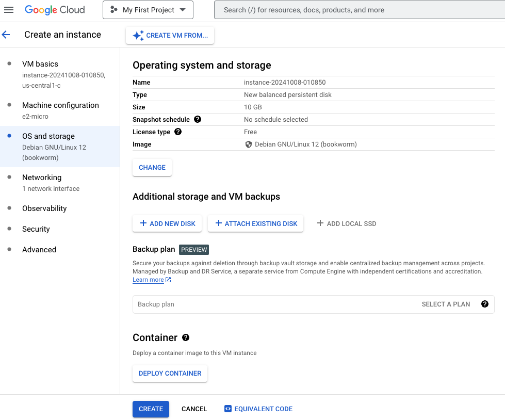The image size is (505, 420).
Task: Click the code icon beside Equivalent Code
Action: (227, 409)
